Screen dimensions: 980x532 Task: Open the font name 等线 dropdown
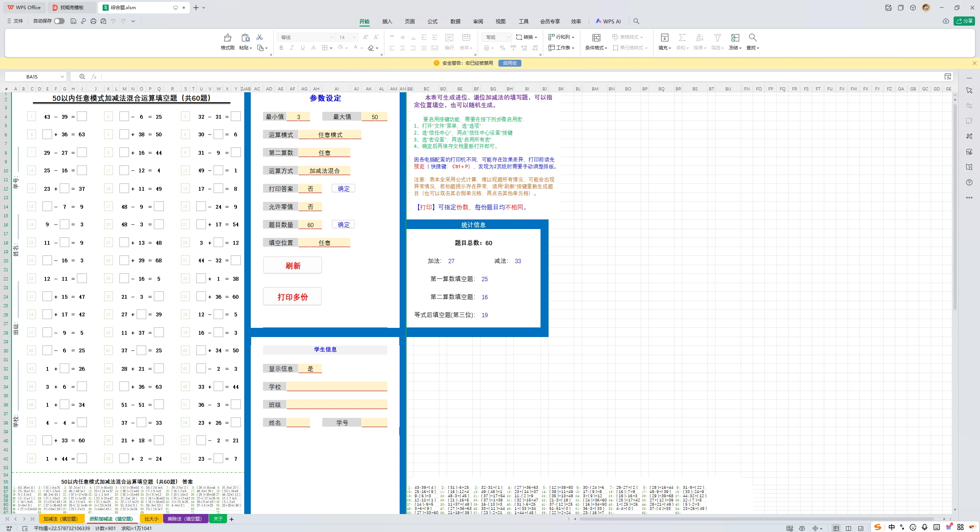click(331, 37)
